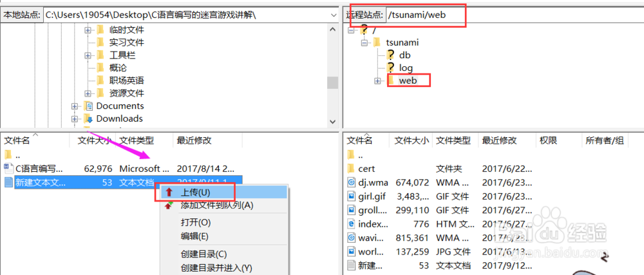The width and height of the screenshot is (644, 275).
Task: Click the index HTM file icon
Action: pyautogui.click(x=351, y=224)
